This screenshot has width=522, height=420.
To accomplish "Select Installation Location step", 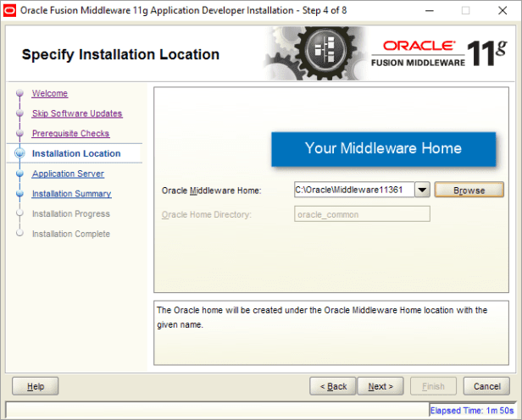I will [76, 153].
